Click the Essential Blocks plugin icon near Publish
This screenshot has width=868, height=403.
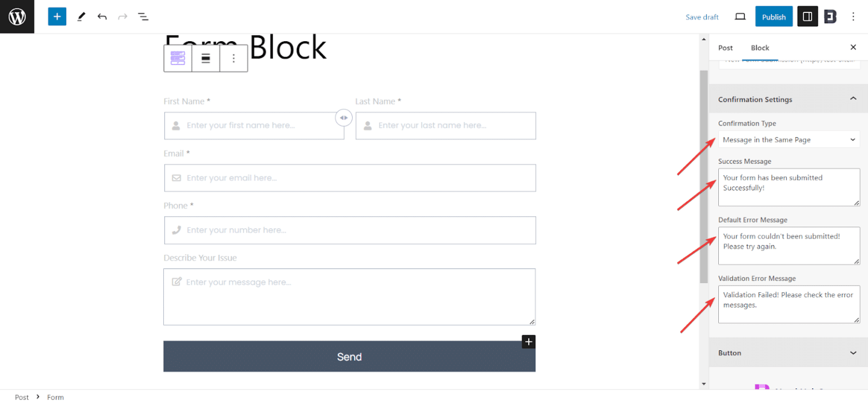[x=830, y=16]
